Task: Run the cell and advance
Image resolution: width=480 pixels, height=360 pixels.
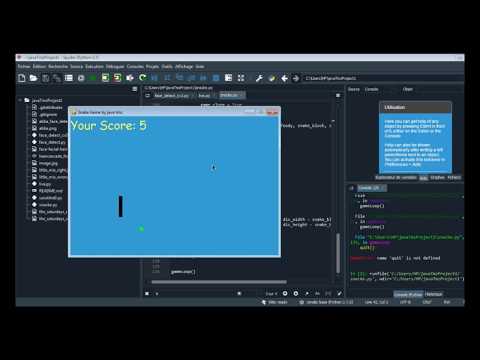Action: pyautogui.click(x=117, y=78)
